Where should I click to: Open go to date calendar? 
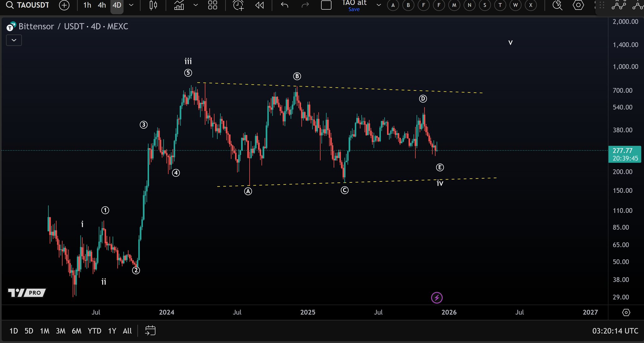click(x=150, y=331)
